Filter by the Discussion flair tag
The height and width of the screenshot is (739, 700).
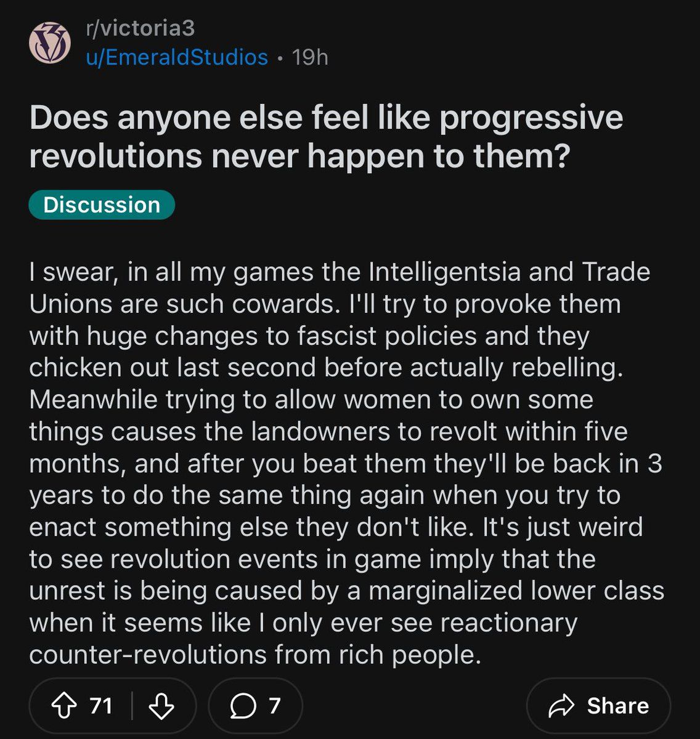(x=102, y=204)
